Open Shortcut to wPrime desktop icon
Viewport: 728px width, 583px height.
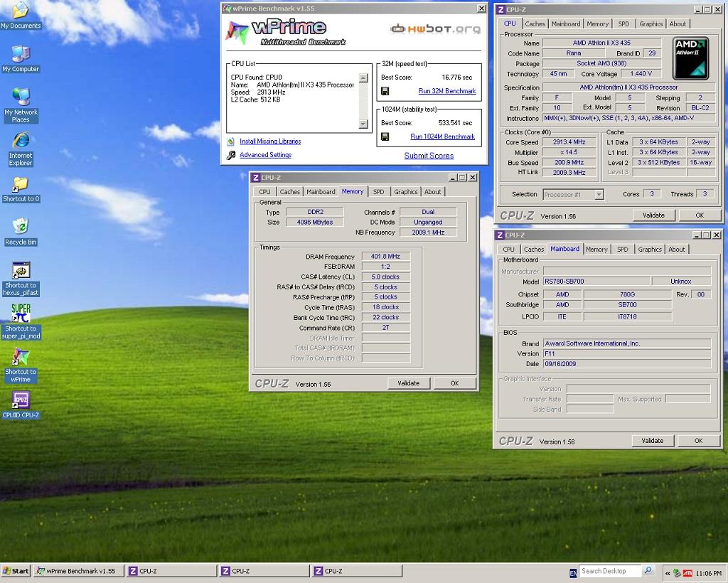coord(21,365)
